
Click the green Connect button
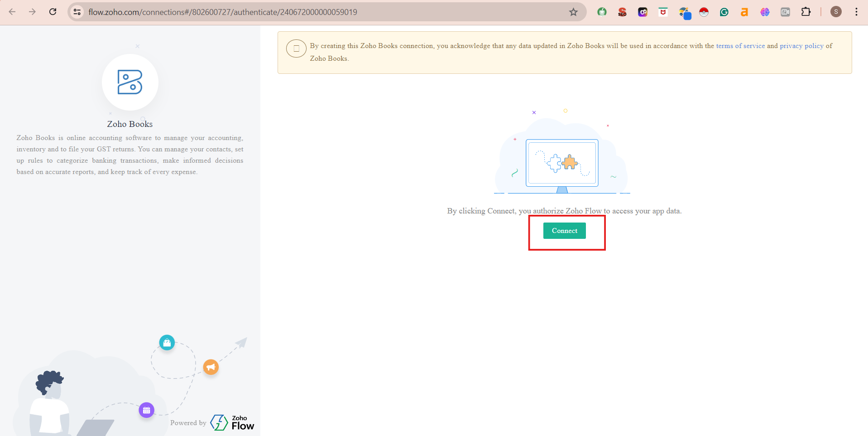point(565,231)
